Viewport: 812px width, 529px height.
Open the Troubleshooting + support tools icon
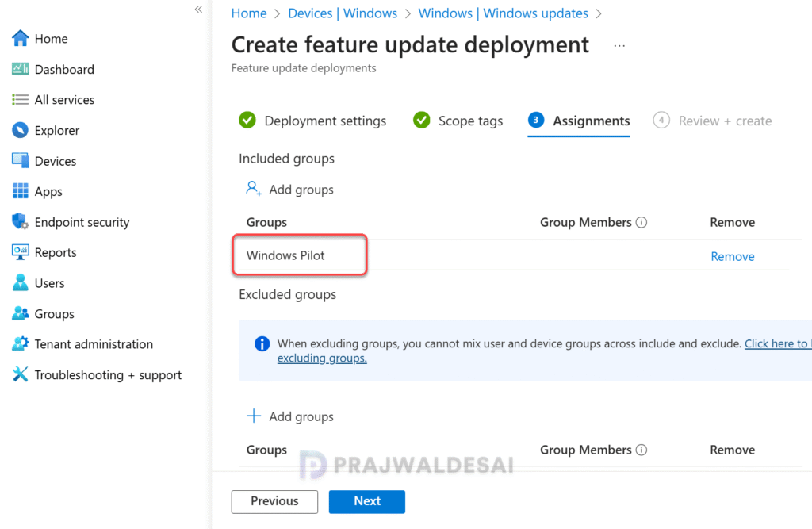(x=20, y=374)
